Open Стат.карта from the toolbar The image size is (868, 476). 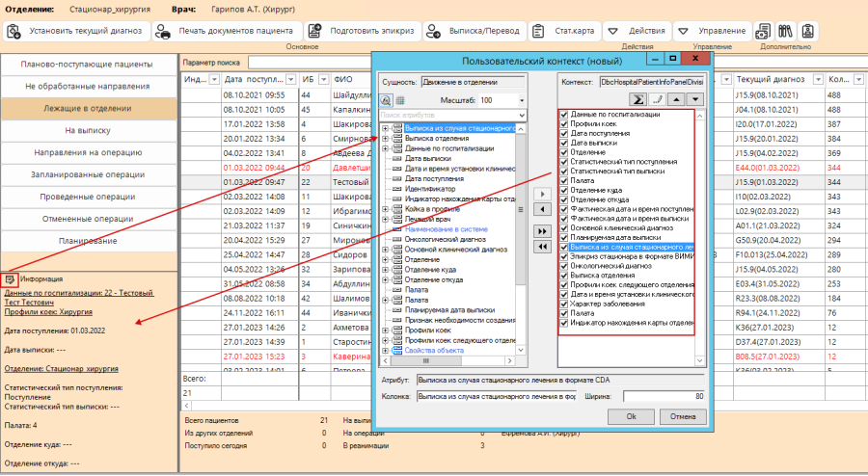[564, 31]
